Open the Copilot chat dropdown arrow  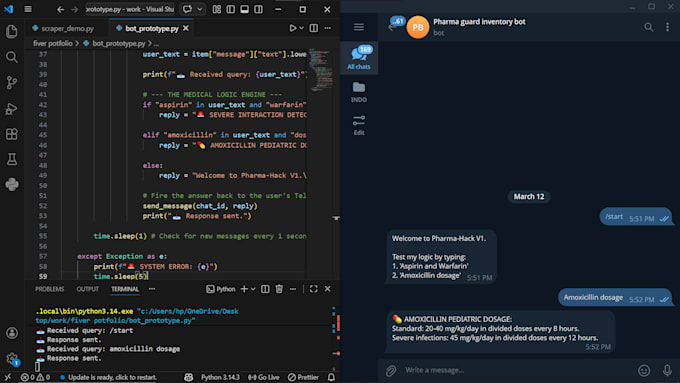click(x=199, y=9)
